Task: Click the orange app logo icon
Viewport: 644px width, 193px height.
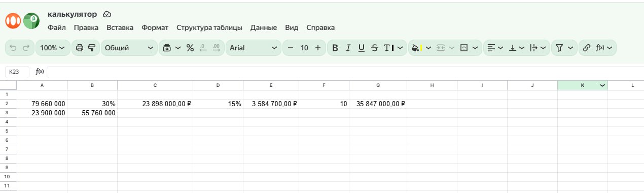Action: [x=13, y=21]
